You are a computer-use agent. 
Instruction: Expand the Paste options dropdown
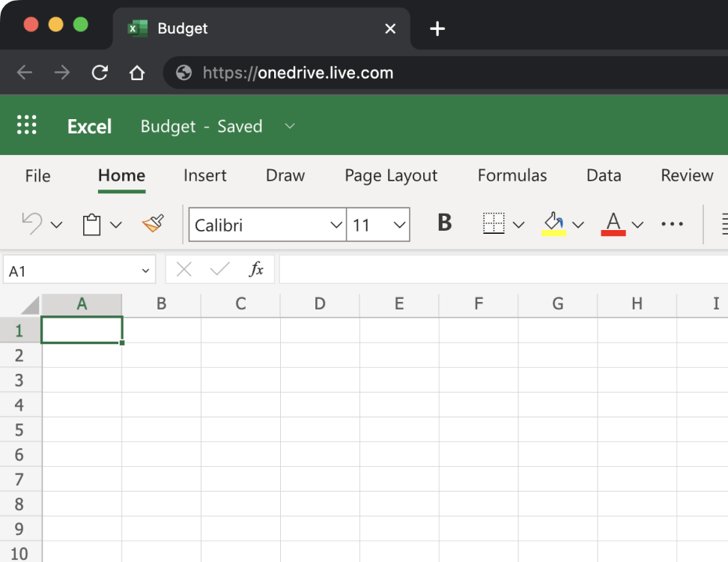116,226
